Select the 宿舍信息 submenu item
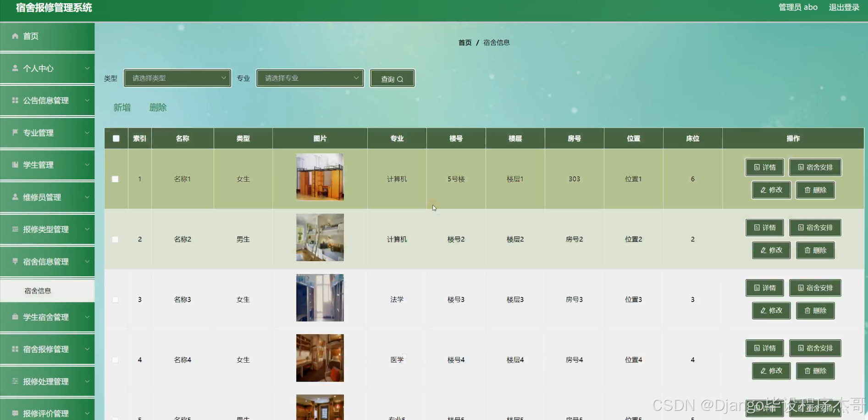This screenshot has width=868, height=420. tap(47, 291)
